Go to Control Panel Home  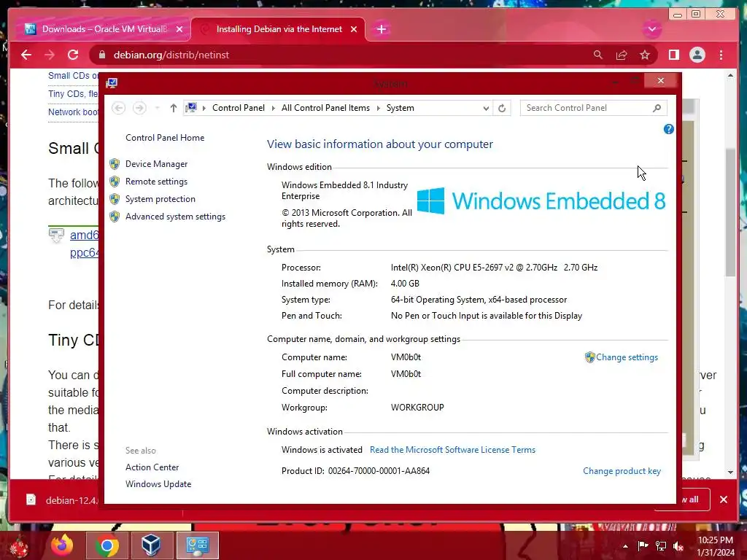tap(165, 138)
